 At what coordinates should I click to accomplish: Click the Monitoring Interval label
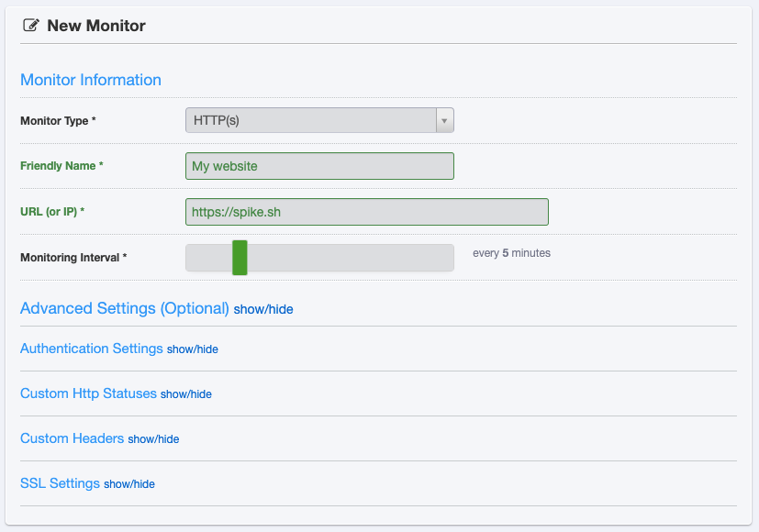(x=73, y=258)
